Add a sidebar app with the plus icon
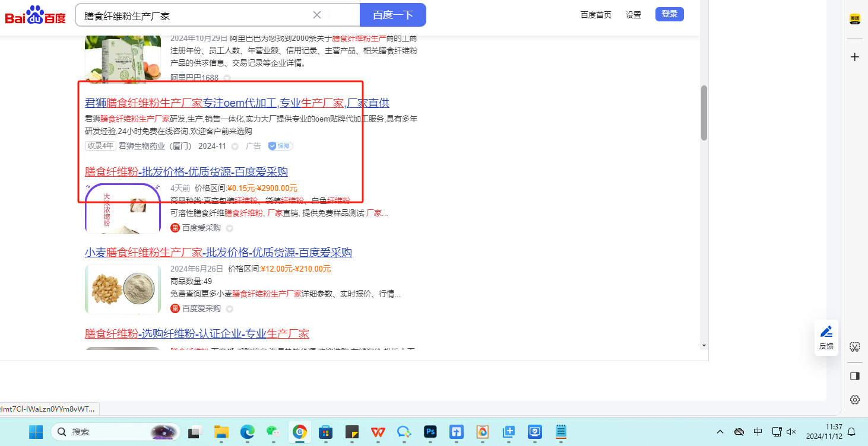 [854, 57]
